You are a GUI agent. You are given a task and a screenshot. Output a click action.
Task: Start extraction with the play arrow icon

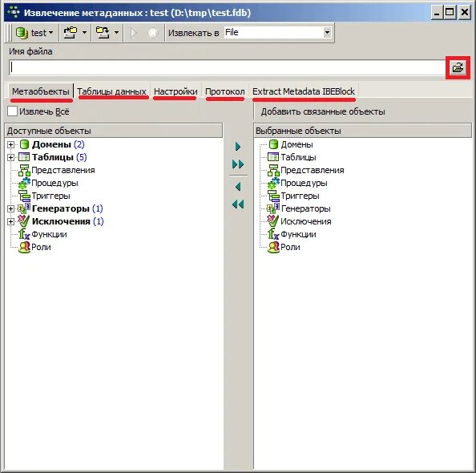click(133, 33)
